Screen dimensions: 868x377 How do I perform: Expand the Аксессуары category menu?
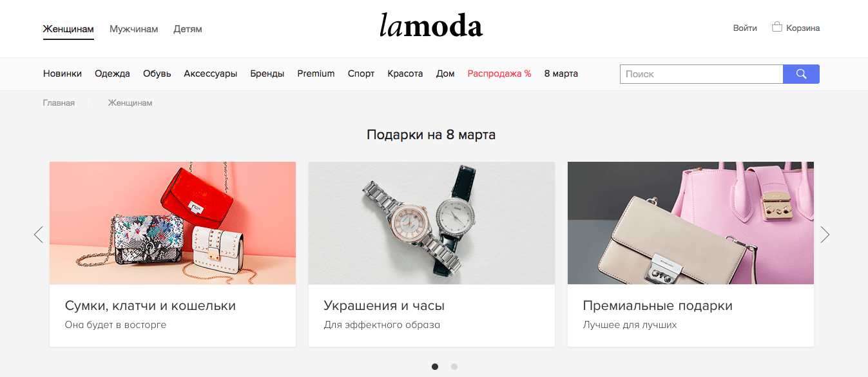pos(211,73)
